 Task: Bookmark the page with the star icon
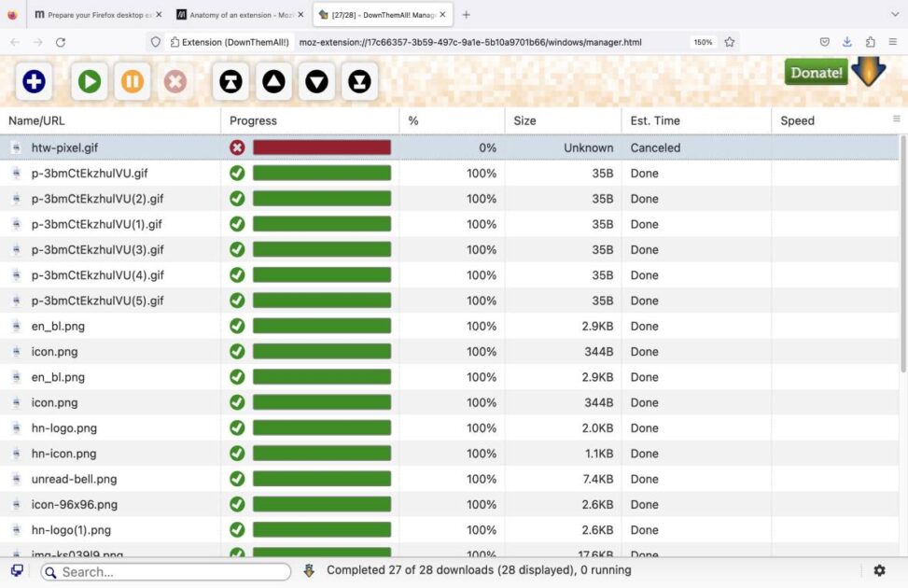(729, 42)
